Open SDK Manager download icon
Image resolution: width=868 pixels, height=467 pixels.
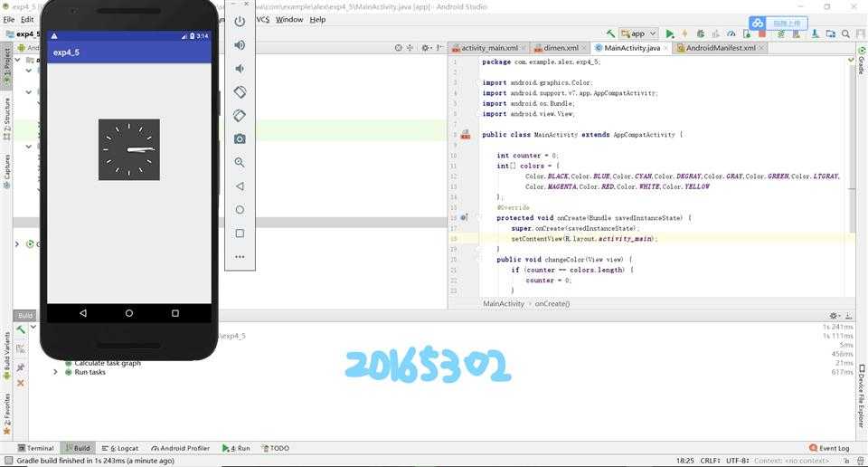tap(815, 33)
